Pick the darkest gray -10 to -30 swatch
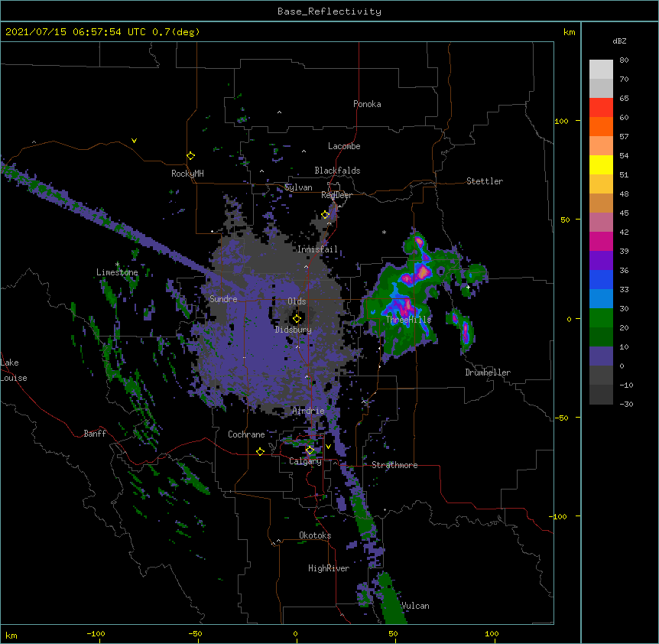This screenshot has width=659, height=644. click(x=601, y=395)
